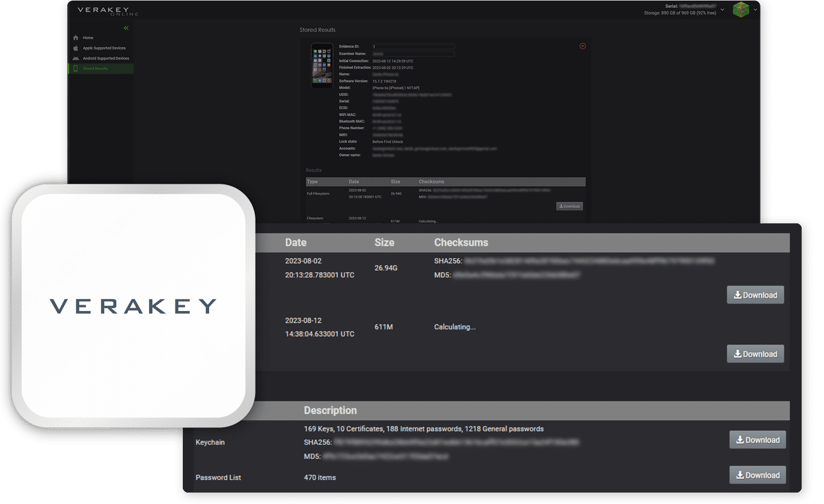The width and height of the screenshot is (824, 504).
Task: Click the 'Before First Unlock' lock state value
Action: coord(387,141)
